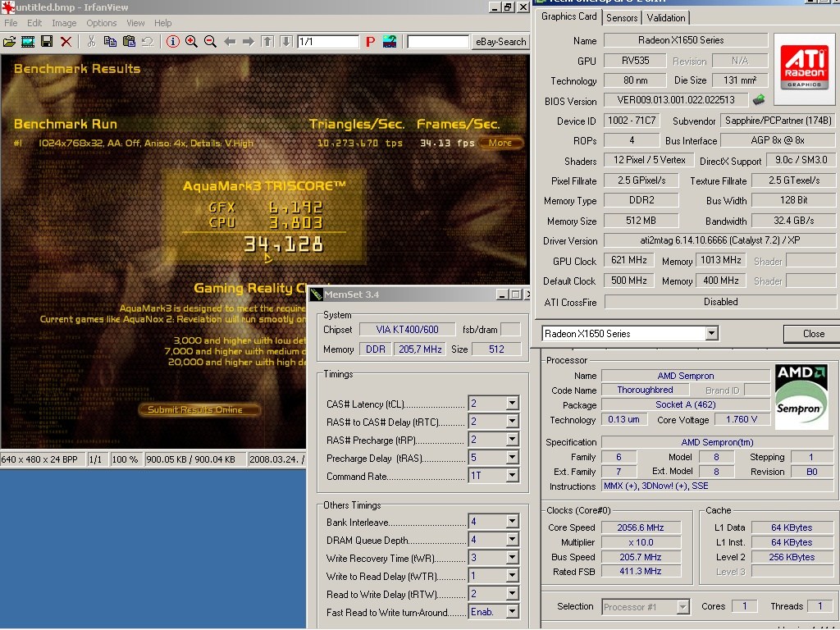Delete file with red X icon

66,42
